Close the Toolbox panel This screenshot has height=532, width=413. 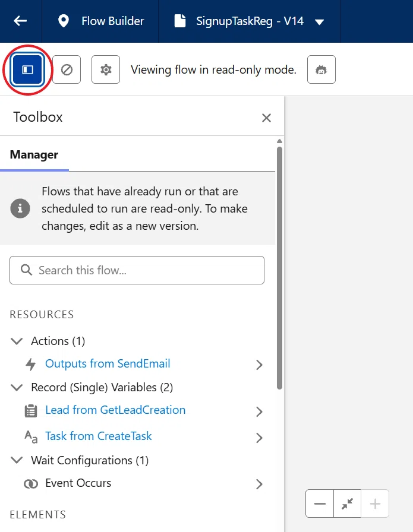click(x=267, y=118)
